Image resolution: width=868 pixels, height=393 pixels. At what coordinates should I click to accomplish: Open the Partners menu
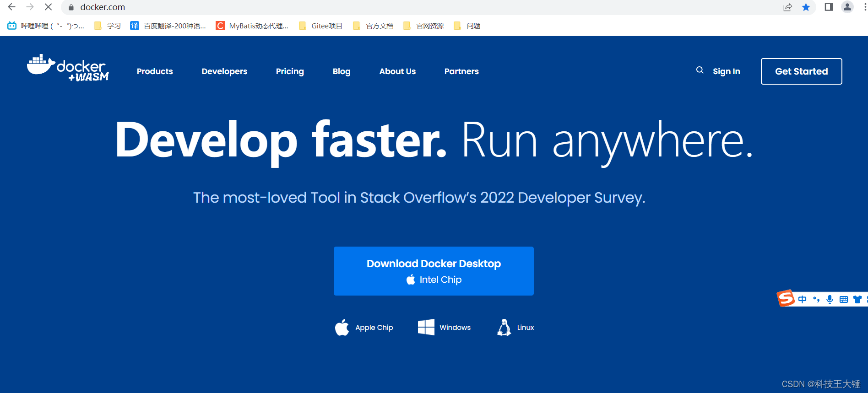pos(461,71)
